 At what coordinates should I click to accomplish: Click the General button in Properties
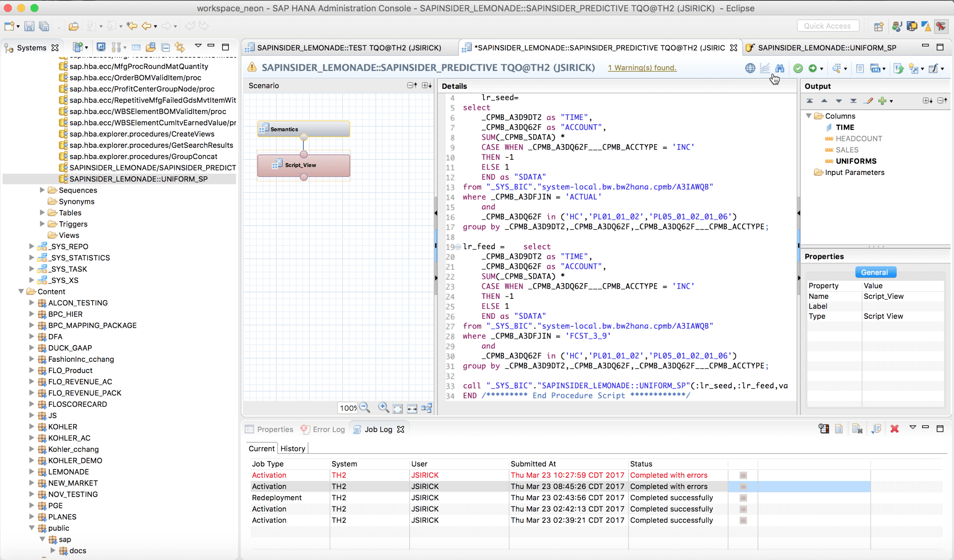tap(875, 272)
